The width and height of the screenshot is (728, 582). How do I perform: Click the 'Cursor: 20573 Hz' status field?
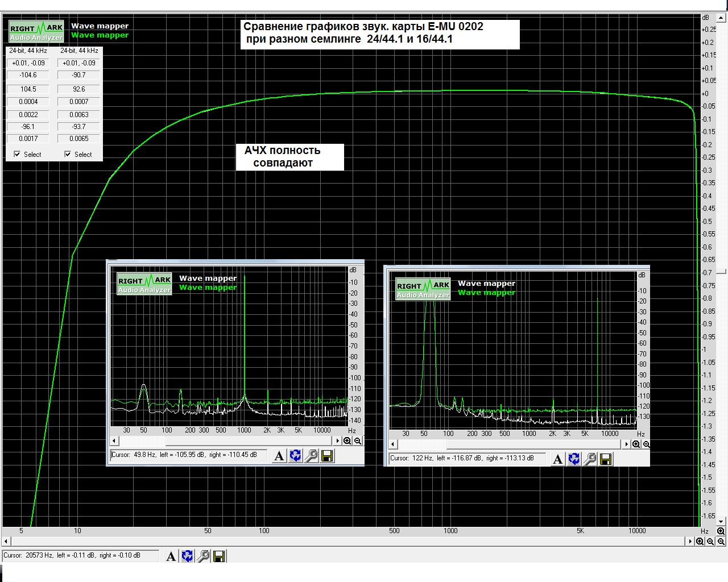[80, 556]
